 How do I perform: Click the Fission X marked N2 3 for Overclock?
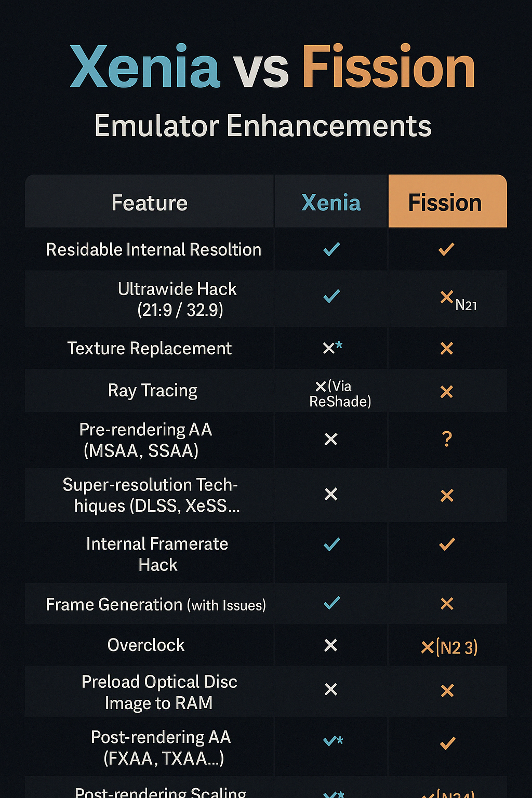click(x=449, y=647)
